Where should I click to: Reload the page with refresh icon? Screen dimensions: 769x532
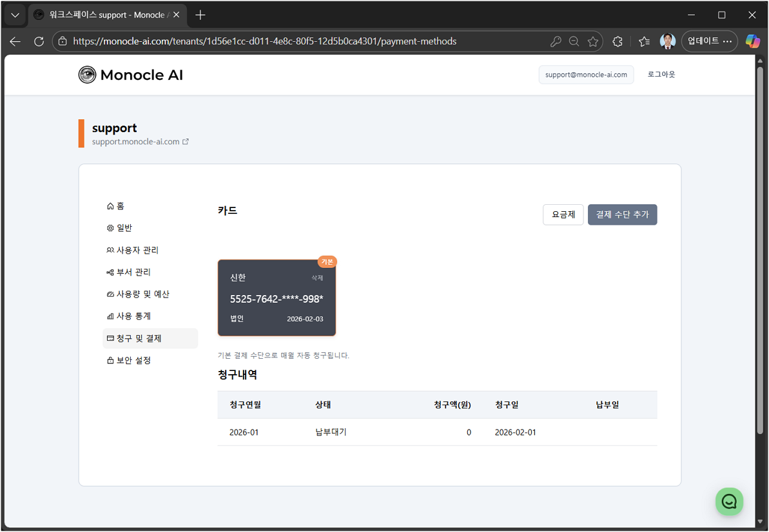coord(39,41)
